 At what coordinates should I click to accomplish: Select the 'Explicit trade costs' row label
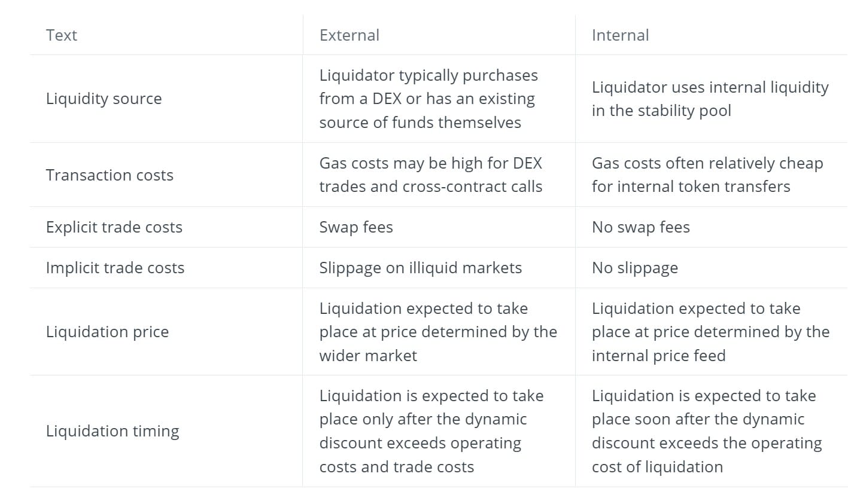pyautogui.click(x=114, y=227)
